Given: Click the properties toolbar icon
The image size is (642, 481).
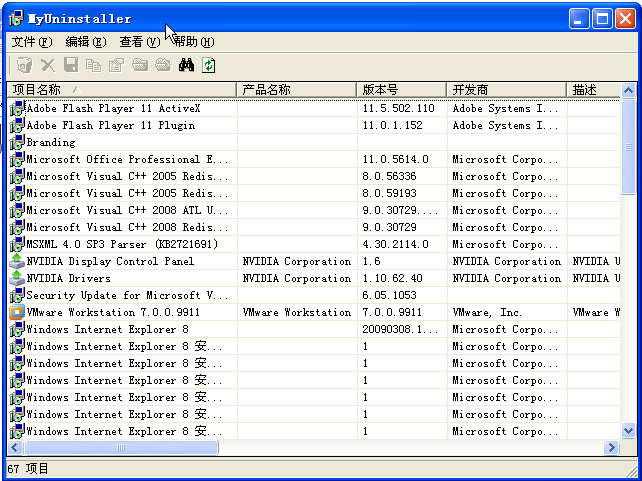Looking at the screenshot, I should tap(116, 65).
